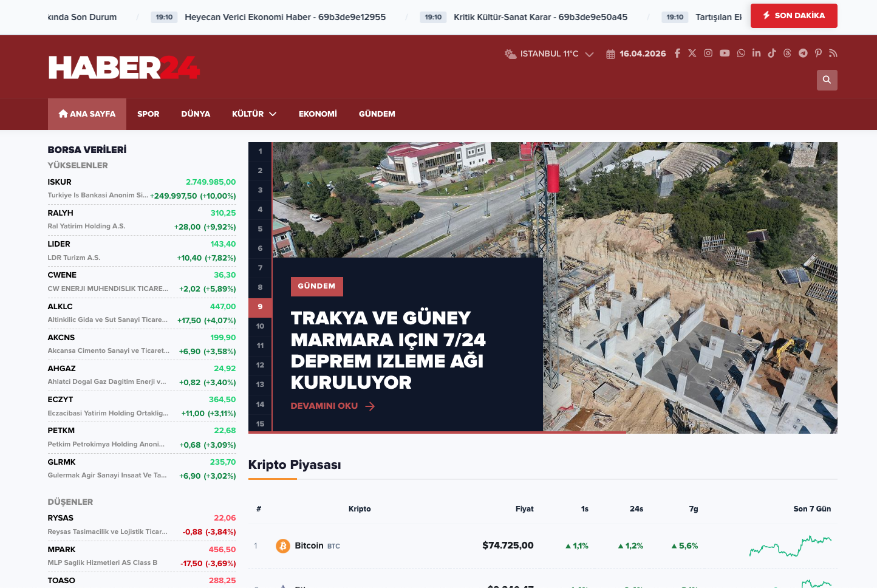The image size is (877, 588).
Task: Open the Pinterest icon in header
Action: [818, 53]
